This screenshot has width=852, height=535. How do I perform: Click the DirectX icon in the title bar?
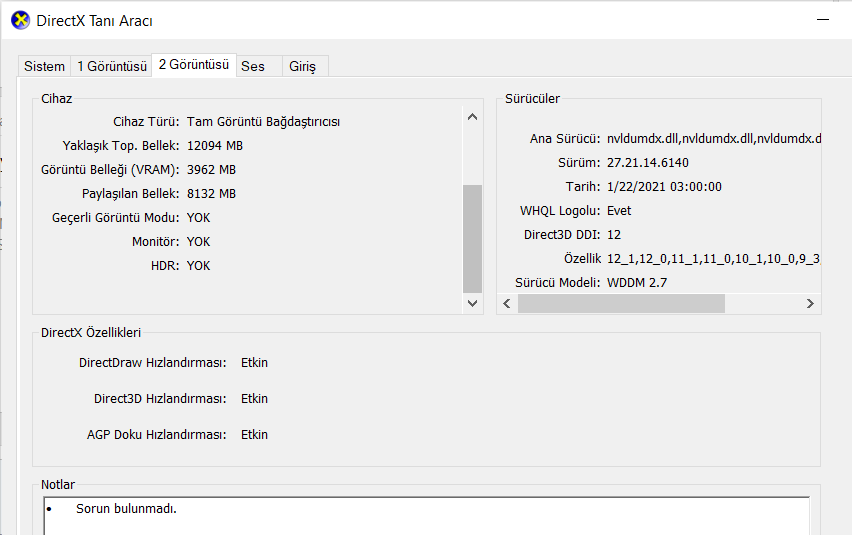pos(20,20)
